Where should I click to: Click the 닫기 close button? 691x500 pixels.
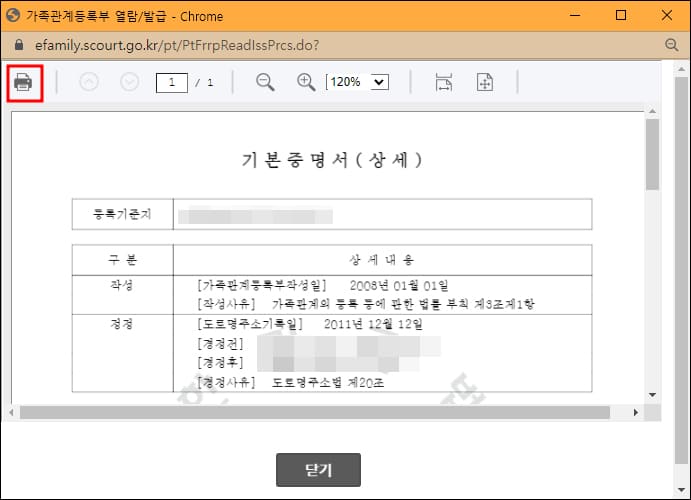(x=318, y=470)
